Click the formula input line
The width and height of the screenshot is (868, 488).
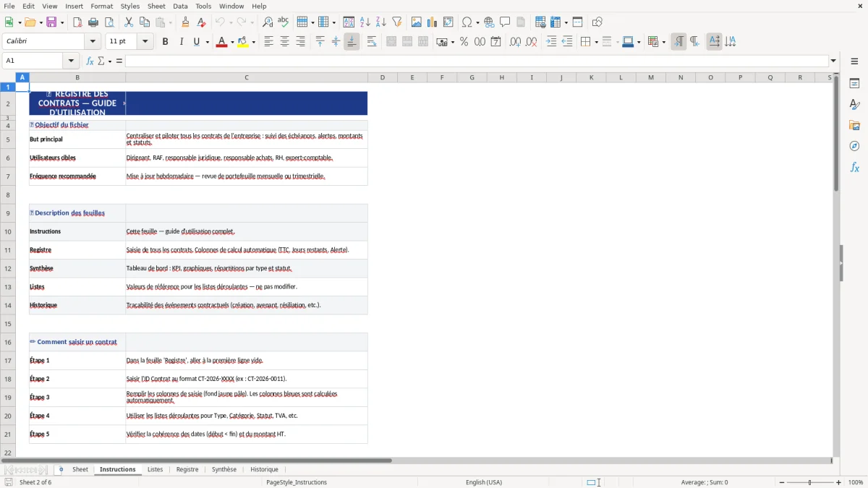click(x=477, y=61)
